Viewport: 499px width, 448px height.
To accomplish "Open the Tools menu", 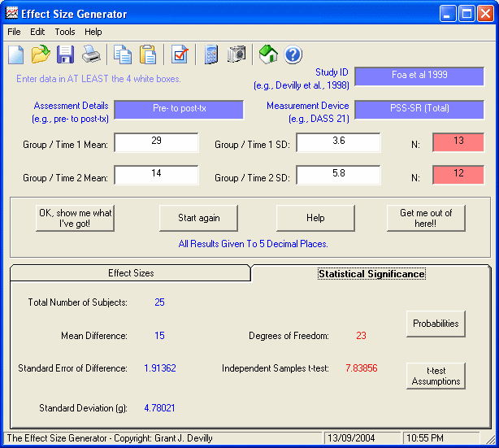I will point(65,32).
